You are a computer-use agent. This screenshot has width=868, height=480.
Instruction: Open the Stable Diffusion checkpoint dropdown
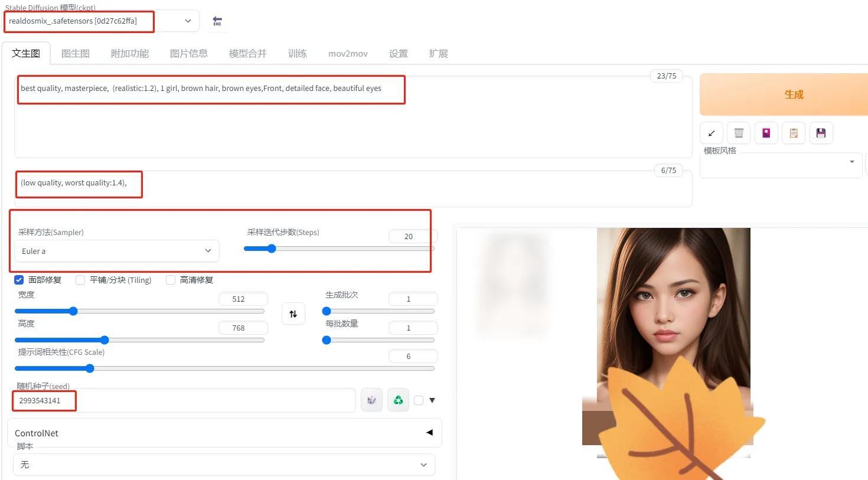pos(187,21)
